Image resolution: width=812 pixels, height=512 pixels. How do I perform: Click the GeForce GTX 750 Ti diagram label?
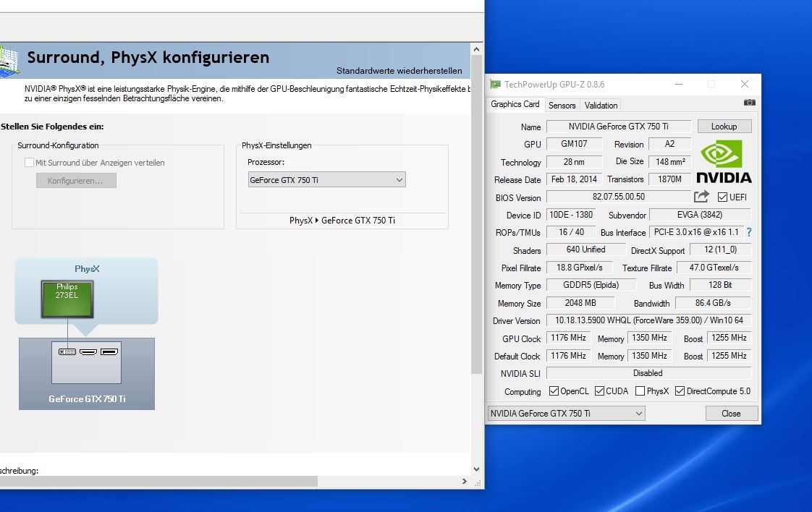click(x=87, y=399)
